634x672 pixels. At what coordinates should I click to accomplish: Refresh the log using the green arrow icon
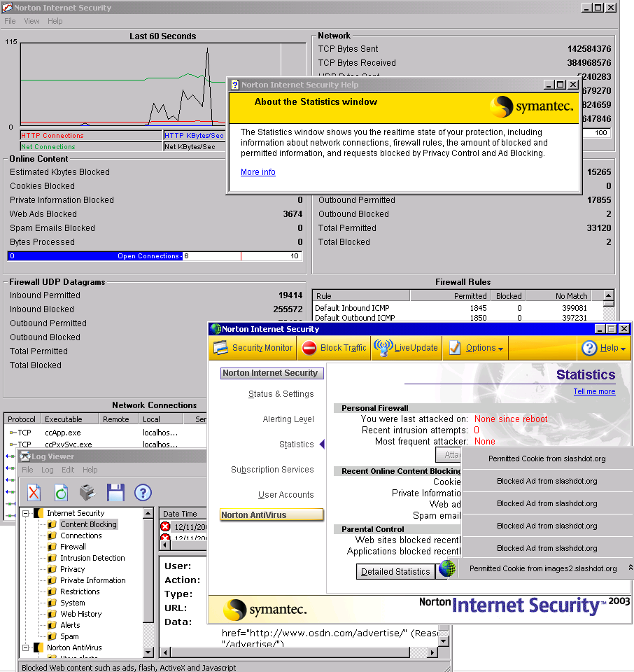point(61,492)
